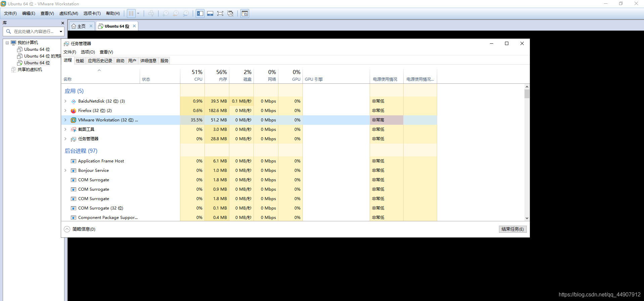This screenshot has width=644, height=301.
Task: Click the 任务管理器 process row icon
Action: (x=74, y=139)
